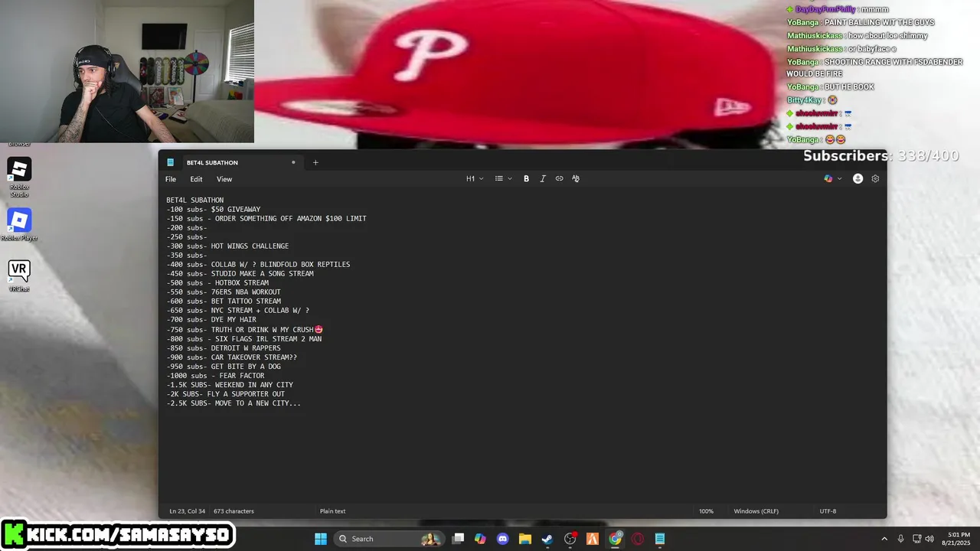980x551 pixels.
Task: Click the streamer webcam feed
Action: (x=126, y=71)
